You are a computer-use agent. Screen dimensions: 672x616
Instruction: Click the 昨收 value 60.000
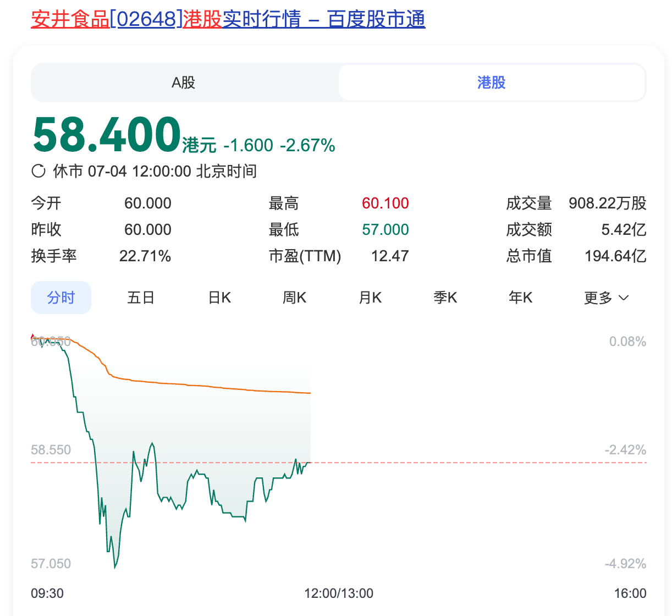148,229
